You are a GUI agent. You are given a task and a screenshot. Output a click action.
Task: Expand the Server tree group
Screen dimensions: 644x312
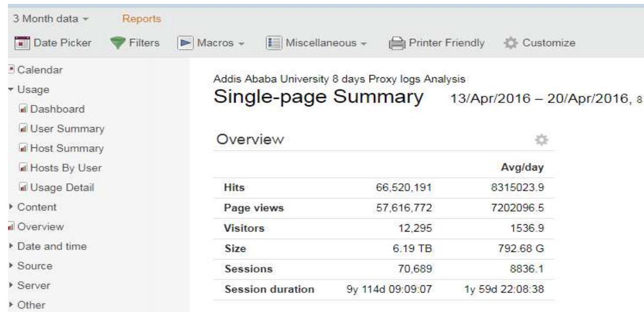pos(11,285)
